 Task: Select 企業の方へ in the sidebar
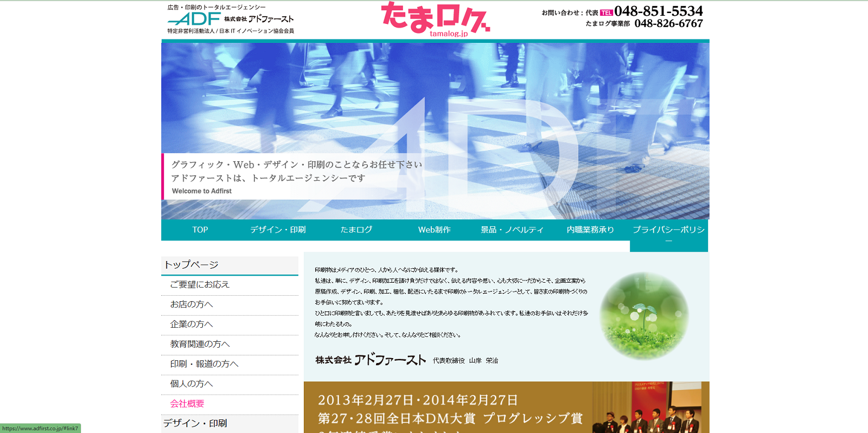pos(229,324)
